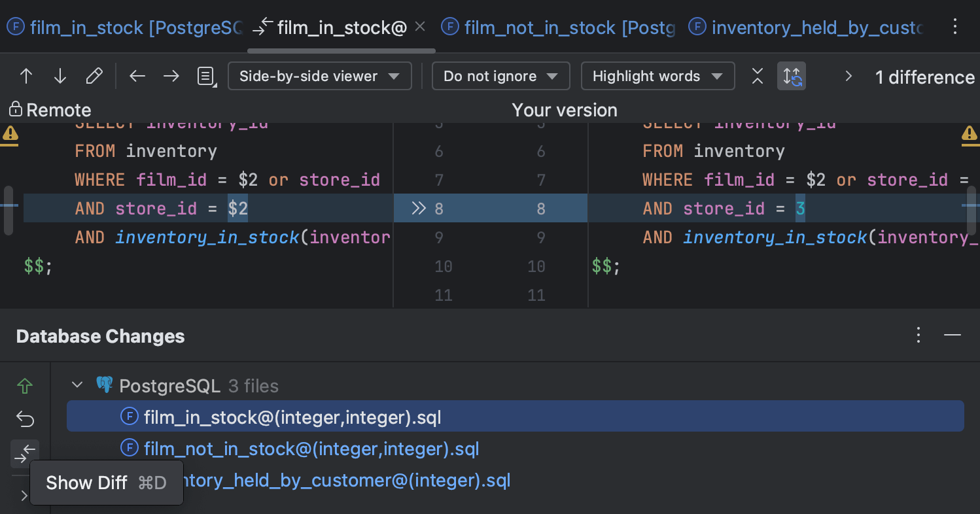
Task: Jump to next difference using down arrow
Action: (x=60, y=76)
